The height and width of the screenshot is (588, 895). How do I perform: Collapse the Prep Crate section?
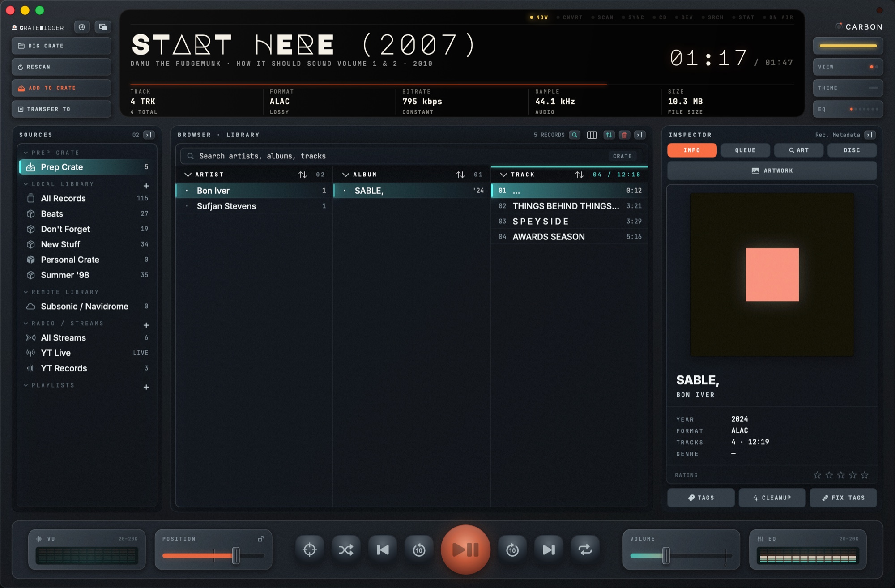pyautogui.click(x=26, y=153)
